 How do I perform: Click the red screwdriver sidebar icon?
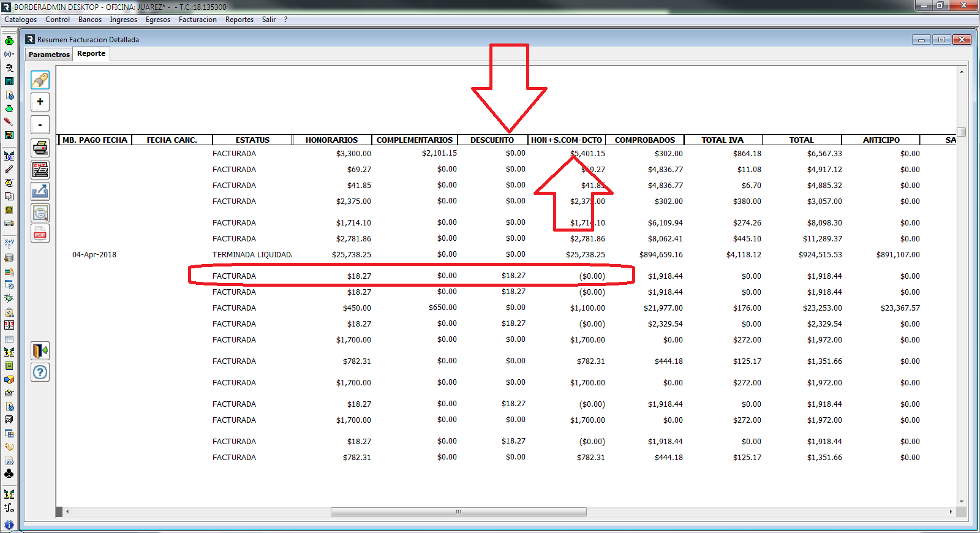[x=9, y=122]
